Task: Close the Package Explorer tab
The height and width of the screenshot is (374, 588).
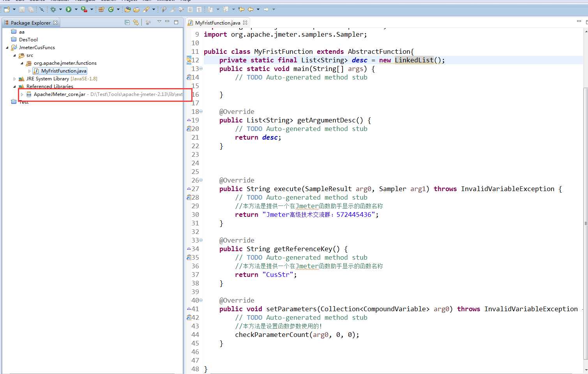Action: [55, 23]
